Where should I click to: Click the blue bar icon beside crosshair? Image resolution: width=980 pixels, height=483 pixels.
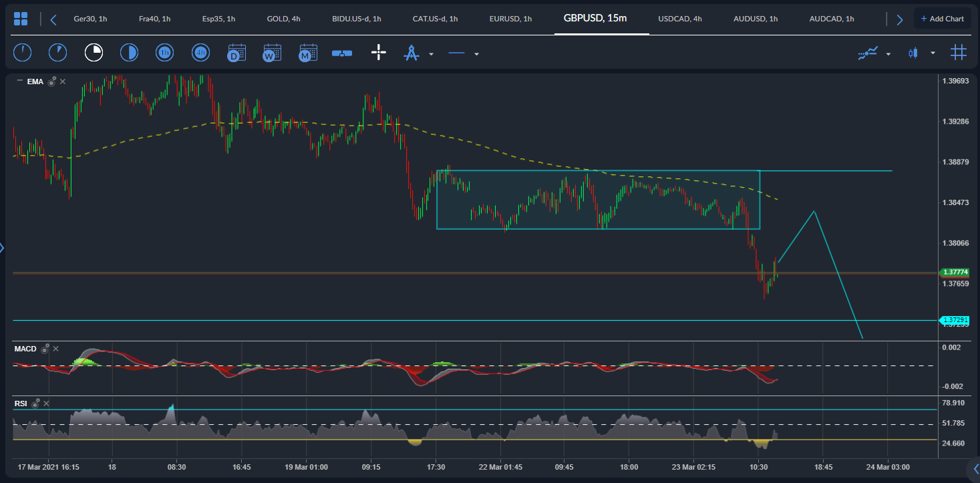343,53
